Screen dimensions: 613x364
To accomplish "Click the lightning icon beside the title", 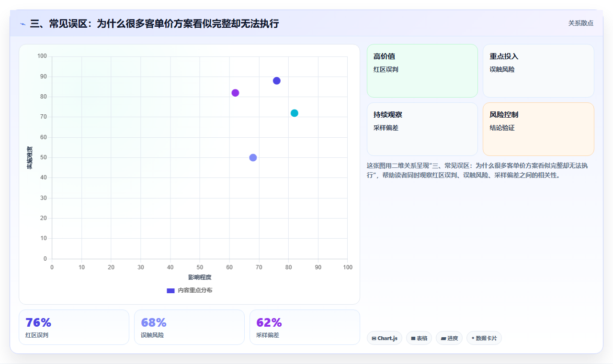I will click(x=23, y=24).
